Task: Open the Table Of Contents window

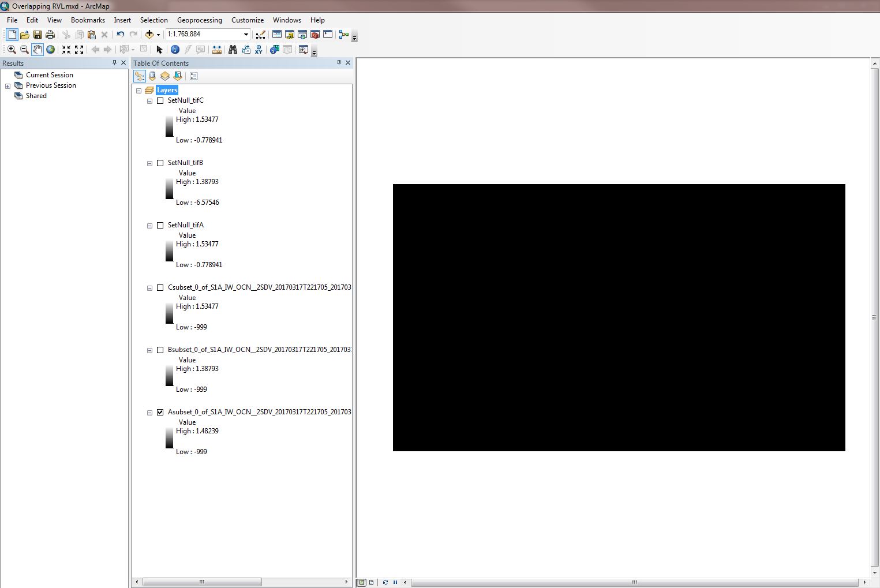Action: [277, 35]
